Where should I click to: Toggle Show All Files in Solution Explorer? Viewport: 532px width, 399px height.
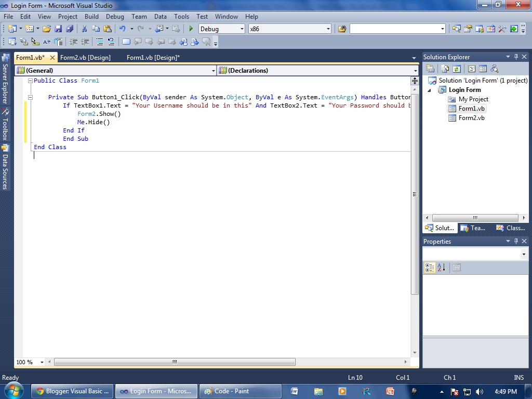445,68
